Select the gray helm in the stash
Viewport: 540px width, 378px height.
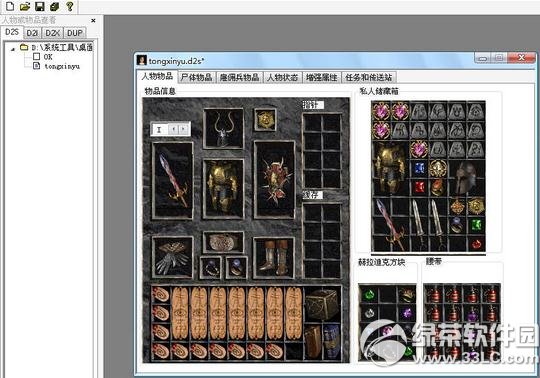click(467, 178)
